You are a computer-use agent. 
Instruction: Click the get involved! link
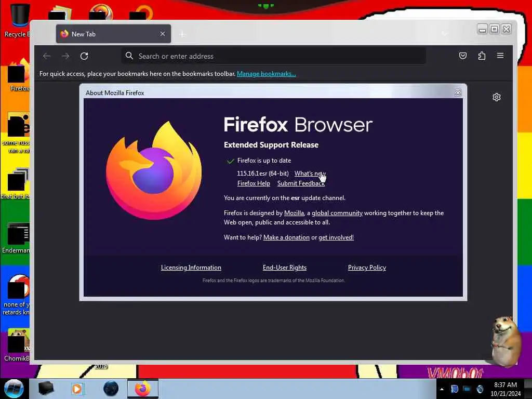point(336,237)
